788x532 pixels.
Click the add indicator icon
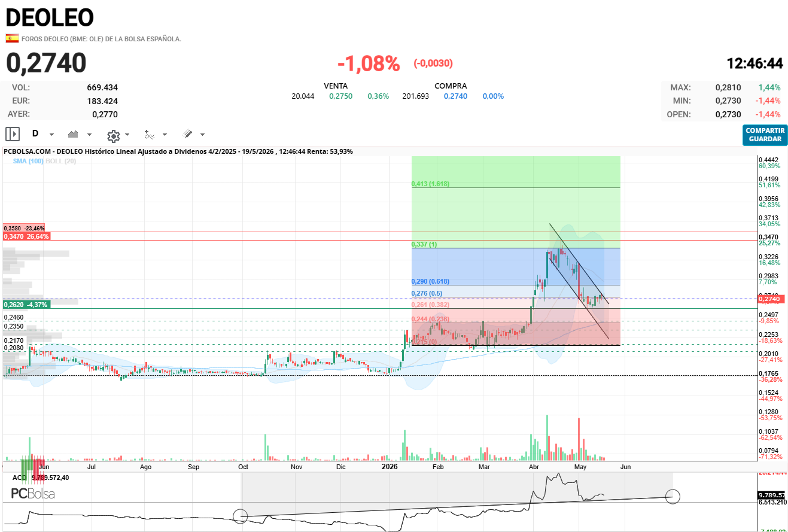coord(150,135)
